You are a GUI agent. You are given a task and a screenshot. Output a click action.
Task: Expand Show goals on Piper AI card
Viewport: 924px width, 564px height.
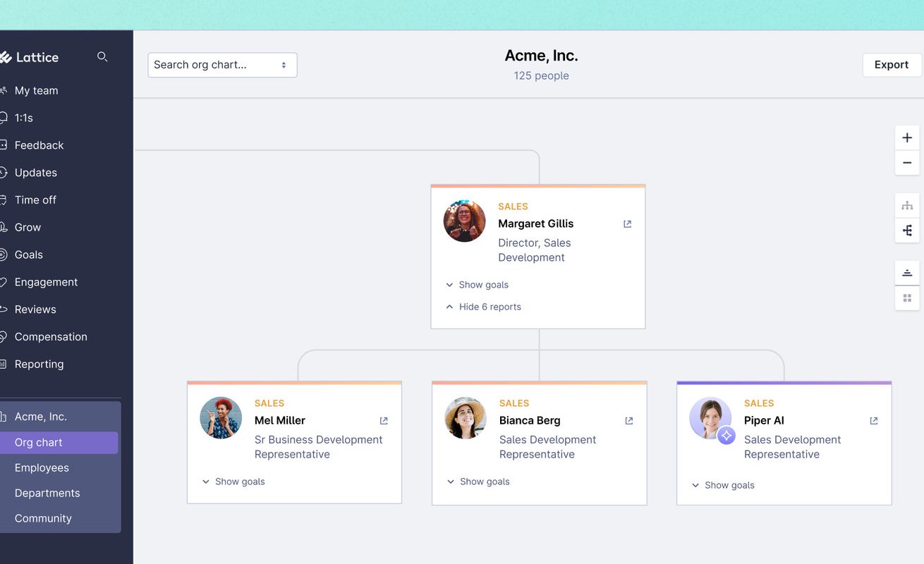click(723, 485)
